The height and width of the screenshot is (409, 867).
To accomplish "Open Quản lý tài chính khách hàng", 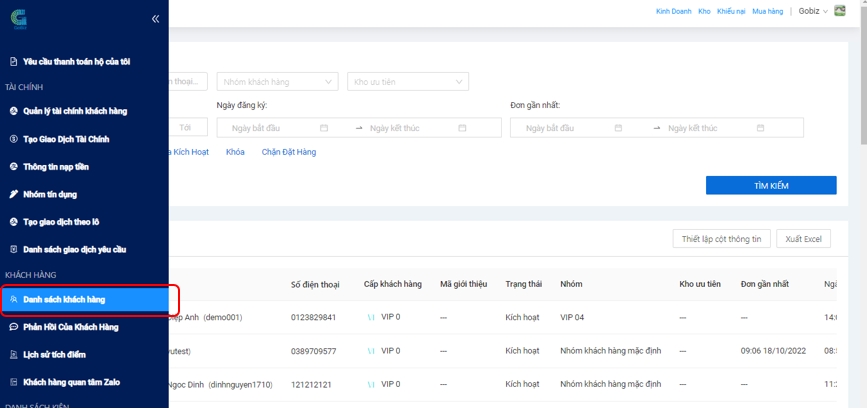I will pyautogui.click(x=74, y=111).
